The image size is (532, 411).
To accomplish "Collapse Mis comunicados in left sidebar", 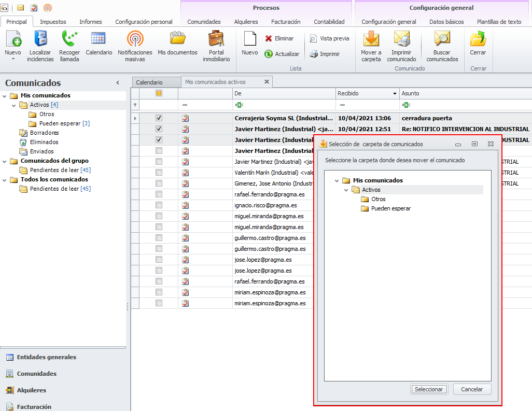I will pos(5,96).
